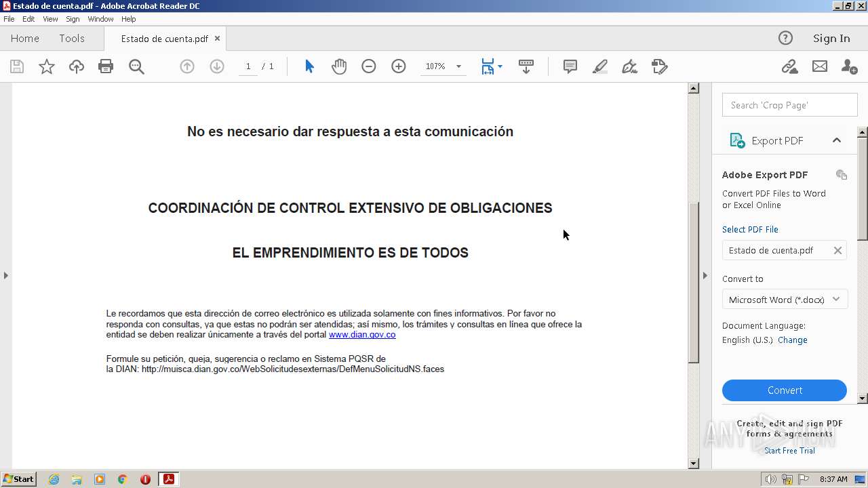The image size is (868, 488).
Task: Click the Start Free Trial link
Action: point(789,451)
